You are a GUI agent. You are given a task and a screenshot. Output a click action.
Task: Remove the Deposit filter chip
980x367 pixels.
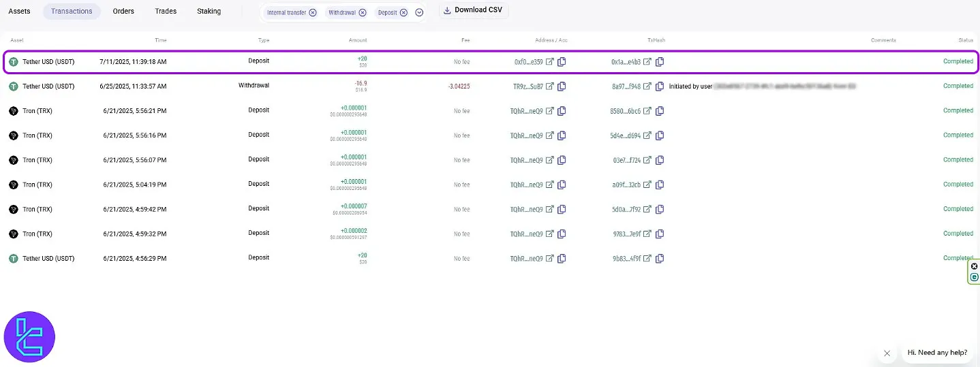tap(404, 12)
